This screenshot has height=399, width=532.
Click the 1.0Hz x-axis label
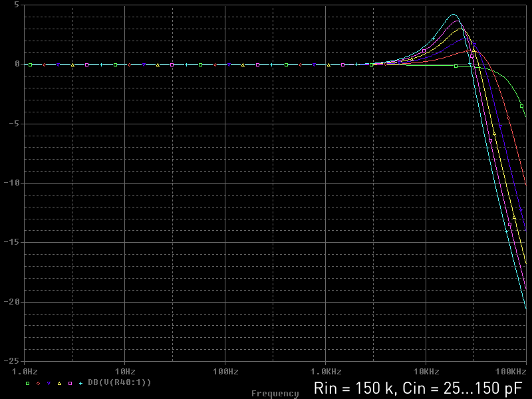[x=25, y=372]
